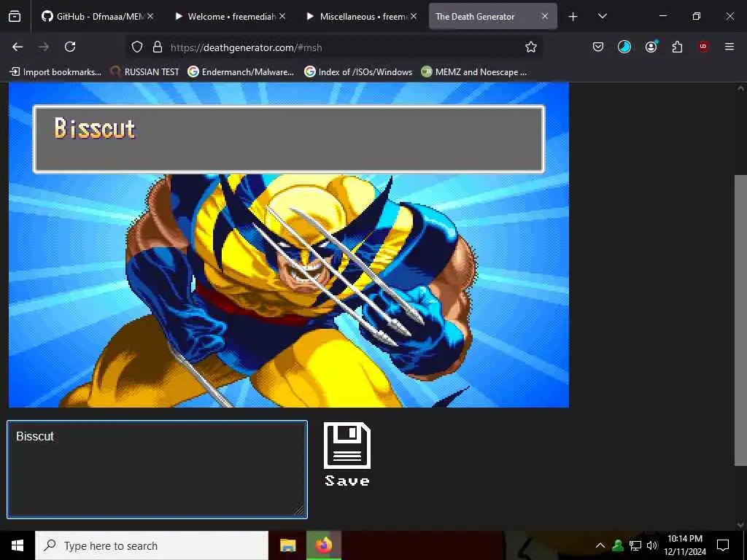Open Firefox account profile icon

(651, 47)
